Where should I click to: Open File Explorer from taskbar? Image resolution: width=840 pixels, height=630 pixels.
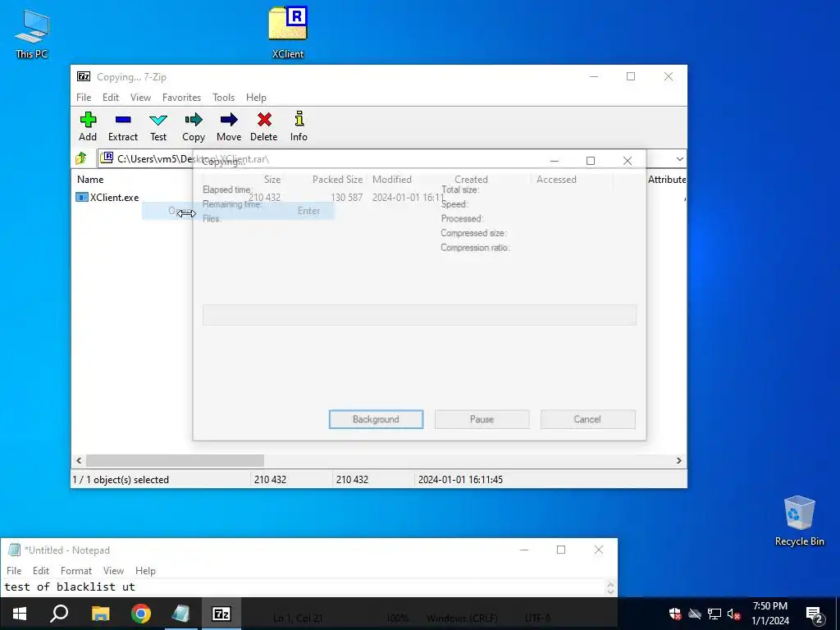[x=100, y=614]
